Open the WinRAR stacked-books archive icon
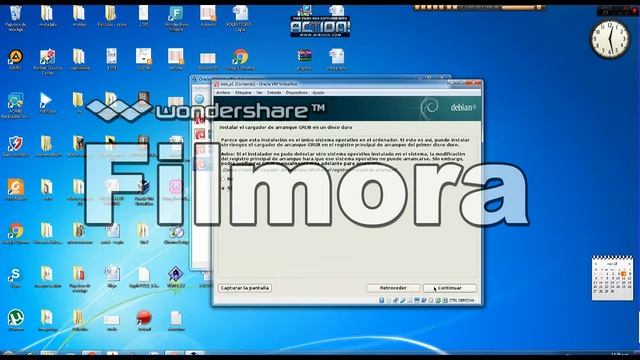Viewport: 640px width, 360px height. (x=304, y=59)
